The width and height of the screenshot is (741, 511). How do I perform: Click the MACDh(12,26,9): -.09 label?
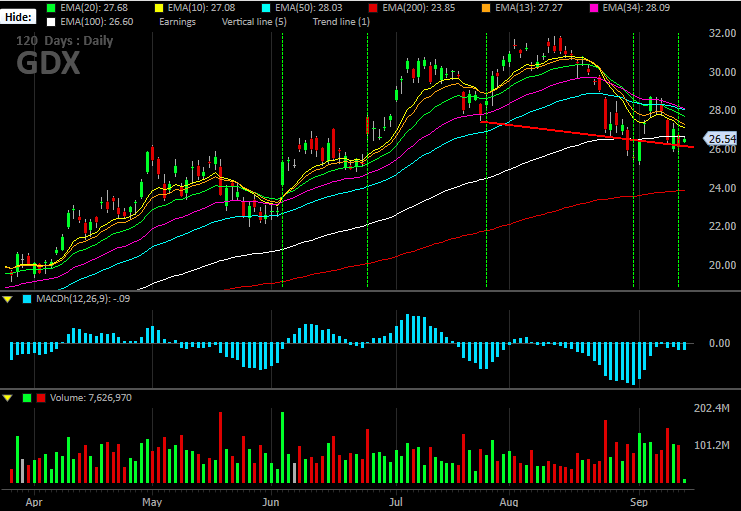83,299
